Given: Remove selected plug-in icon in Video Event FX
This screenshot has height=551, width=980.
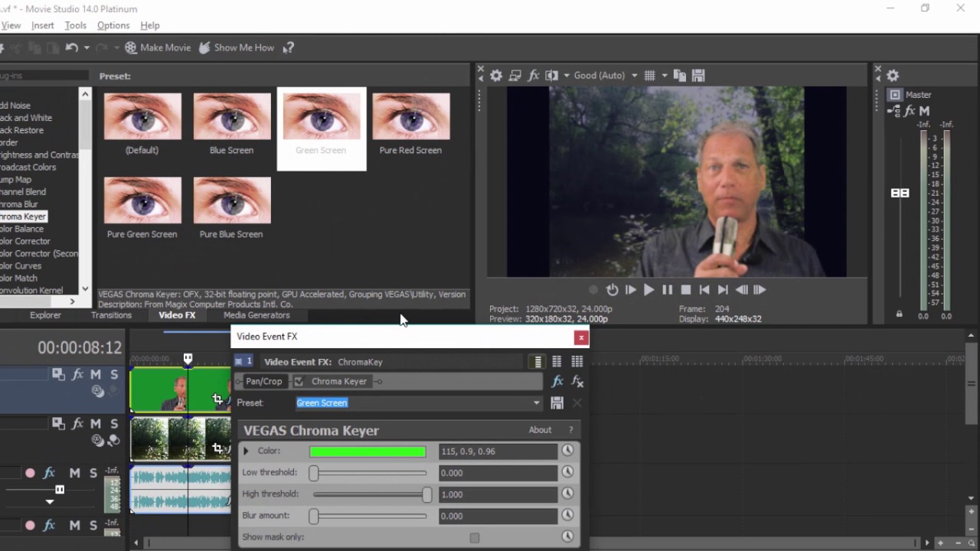Looking at the screenshot, I should pyautogui.click(x=577, y=381).
